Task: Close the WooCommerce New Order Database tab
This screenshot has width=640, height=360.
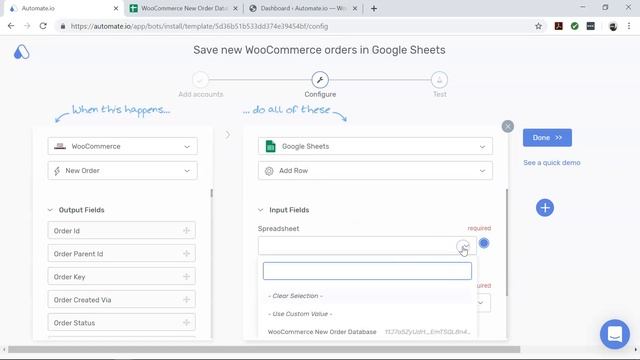Action: [x=235, y=8]
